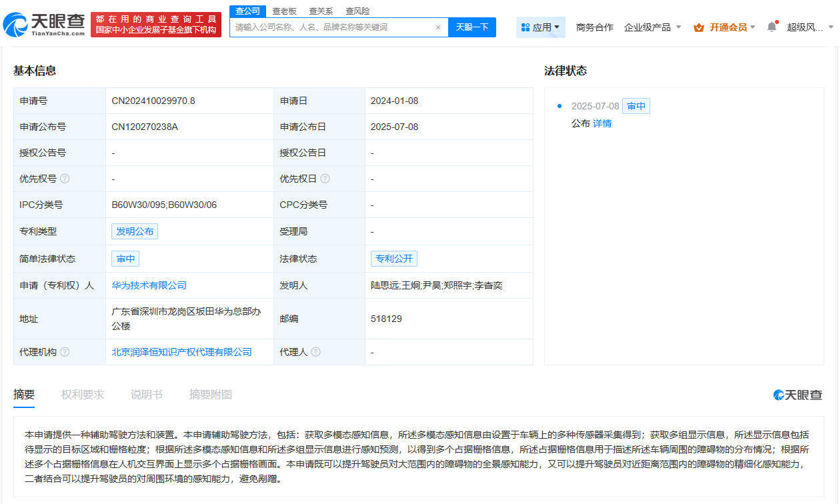The image size is (839, 504).
Task: Switch to the 查关系 search tab
Action: tap(321, 11)
